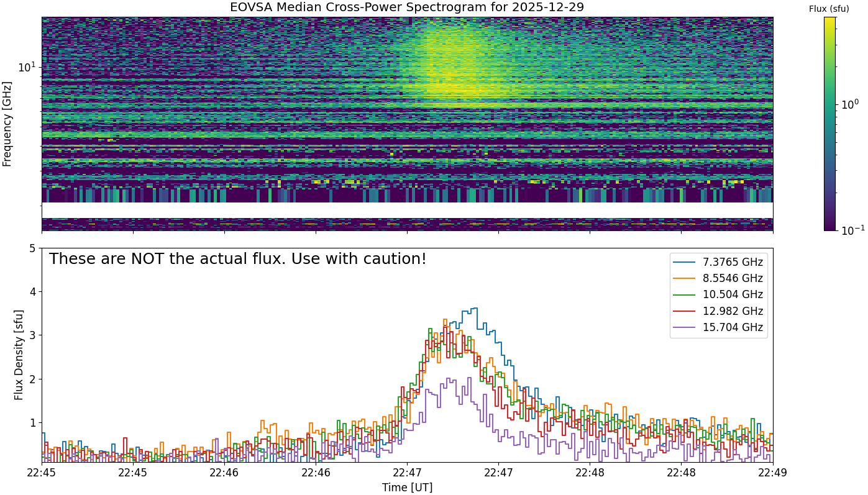Click the spectrogram plot title
This screenshot has width=868, height=495.
point(407,7)
